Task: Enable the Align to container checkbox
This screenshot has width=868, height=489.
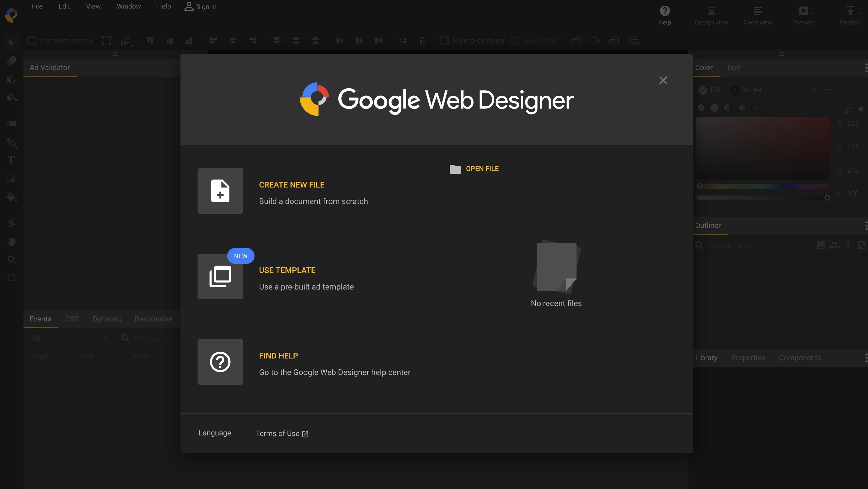Action: (x=444, y=40)
